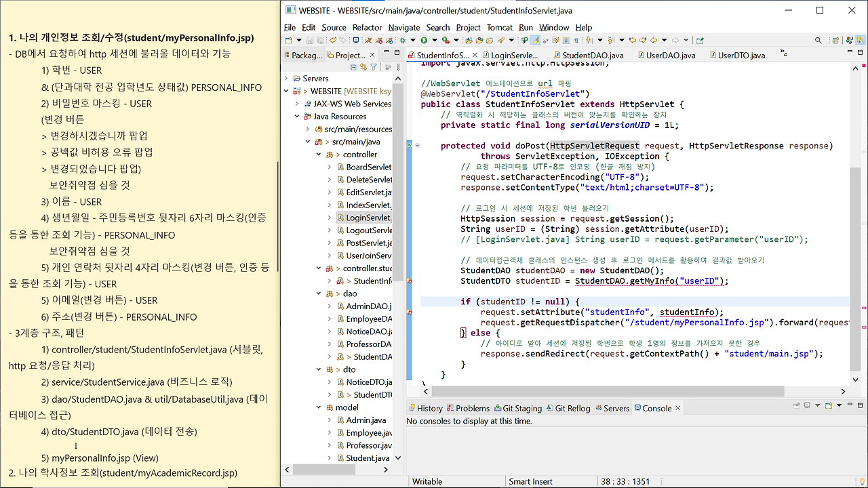
Task: Expand the JAX-WS Web Services node
Action: click(x=297, y=104)
